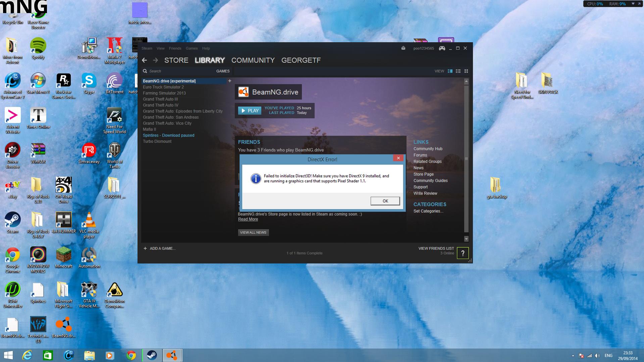Click the question mark friend avatar
The width and height of the screenshot is (644, 362).
pos(463,253)
